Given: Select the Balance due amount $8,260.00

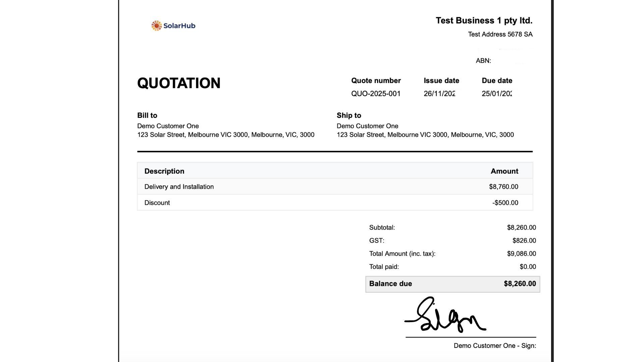Looking at the screenshot, I should [520, 284].
